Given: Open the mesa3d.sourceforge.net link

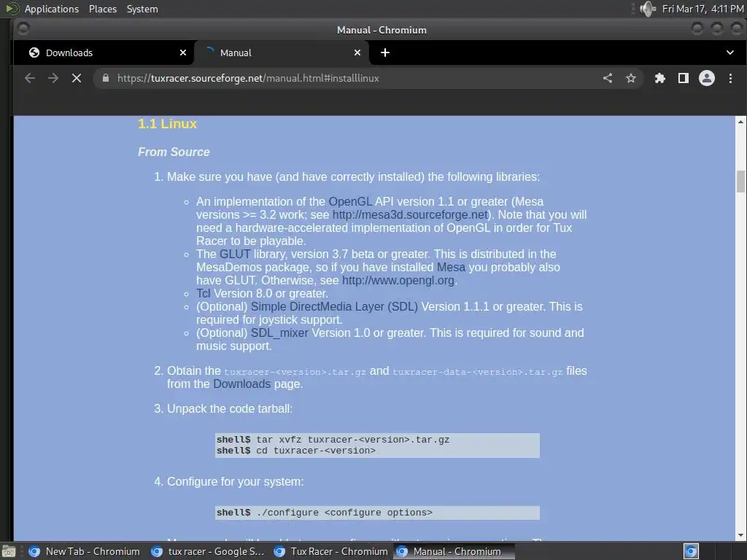Looking at the screenshot, I should [411, 215].
